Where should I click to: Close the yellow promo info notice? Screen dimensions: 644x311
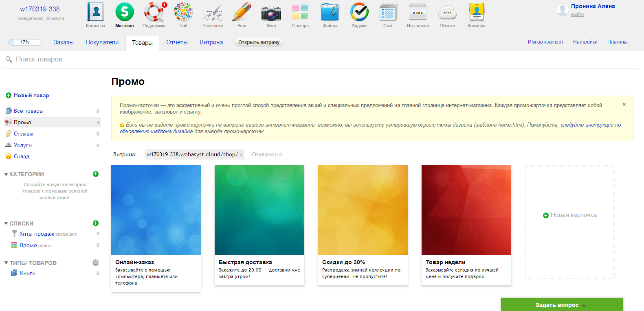(624, 105)
